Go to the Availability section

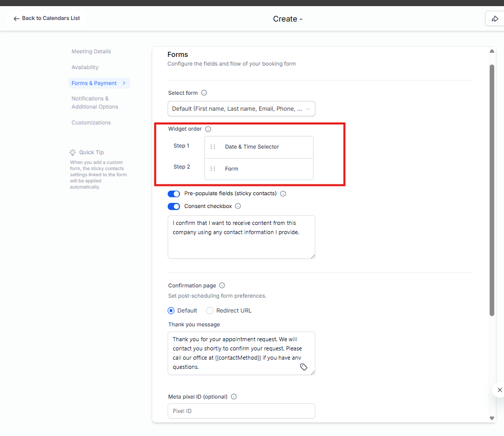(85, 68)
